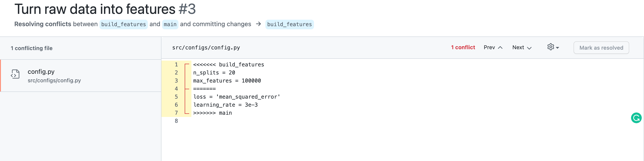
Task: Click the main branch label
Action: [x=170, y=24]
